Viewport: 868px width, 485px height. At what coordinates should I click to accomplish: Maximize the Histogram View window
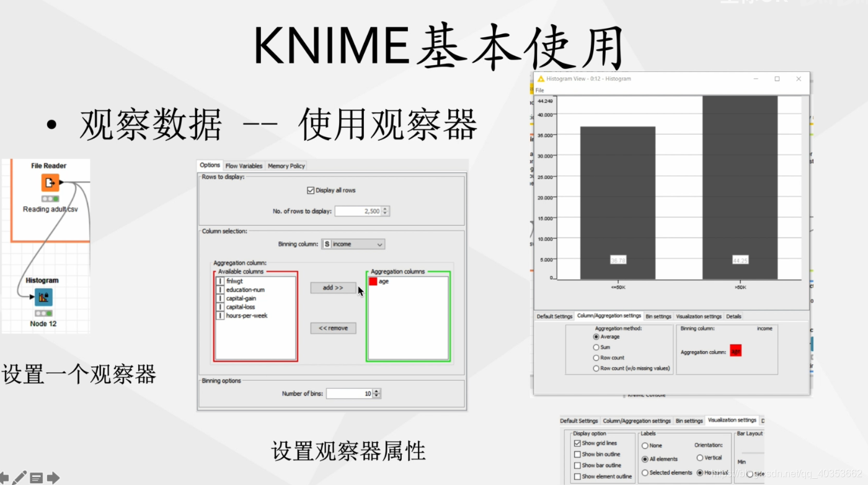pos(777,79)
